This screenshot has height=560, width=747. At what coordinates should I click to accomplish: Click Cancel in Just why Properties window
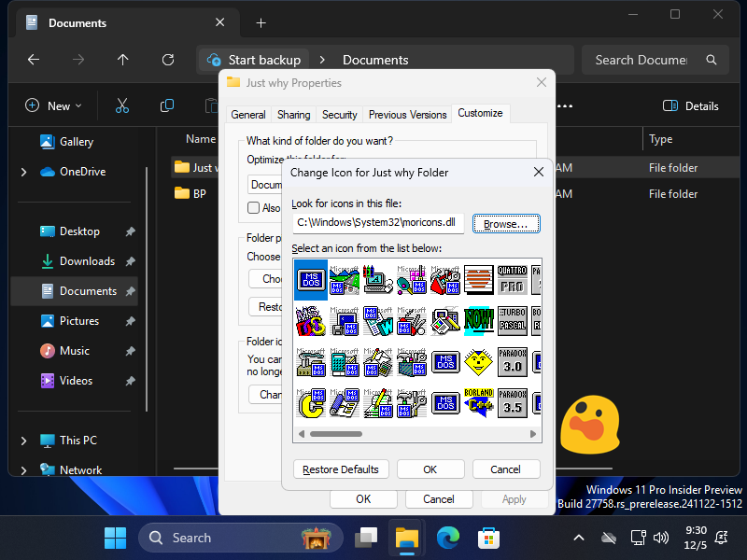click(x=439, y=499)
